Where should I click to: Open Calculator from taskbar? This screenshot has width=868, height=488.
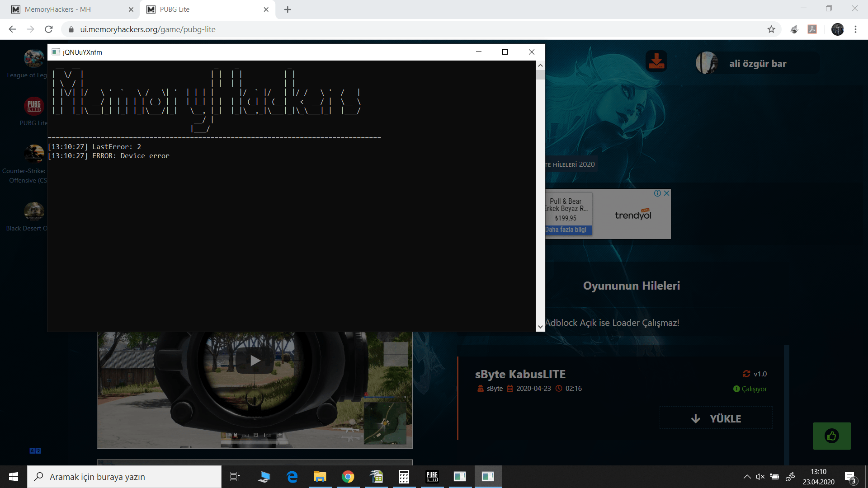point(404,477)
